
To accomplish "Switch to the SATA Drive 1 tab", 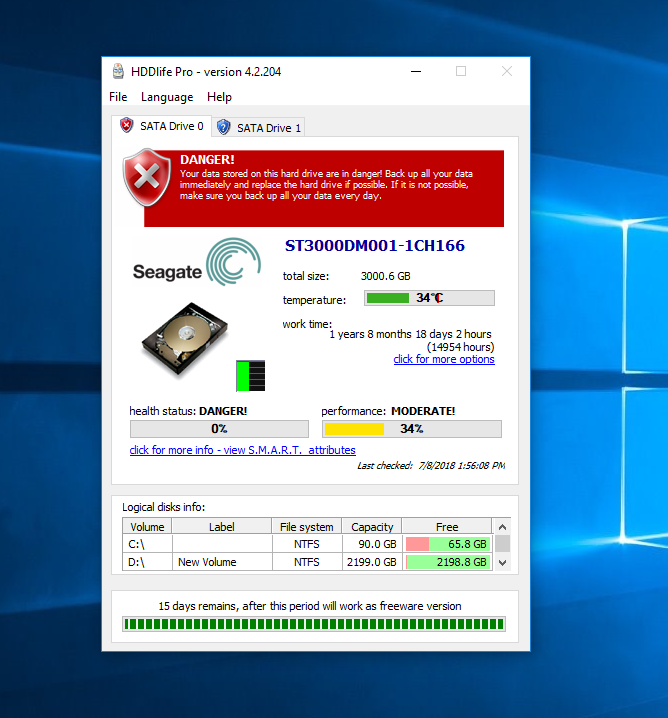I will [259, 128].
